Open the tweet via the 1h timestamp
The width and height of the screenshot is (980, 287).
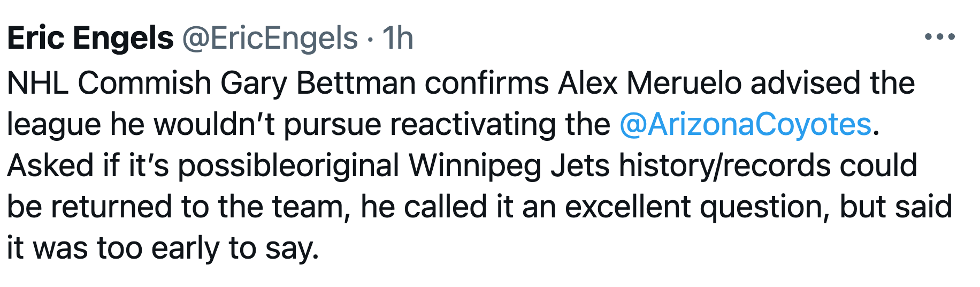(397, 38)
